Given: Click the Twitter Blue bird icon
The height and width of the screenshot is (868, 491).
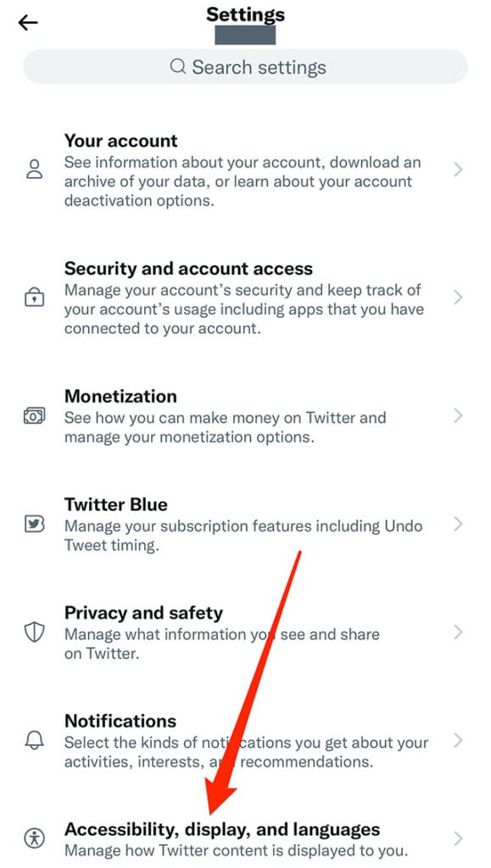Looking at the screenshot, I should pyautogui.click(x=34, y=524).
